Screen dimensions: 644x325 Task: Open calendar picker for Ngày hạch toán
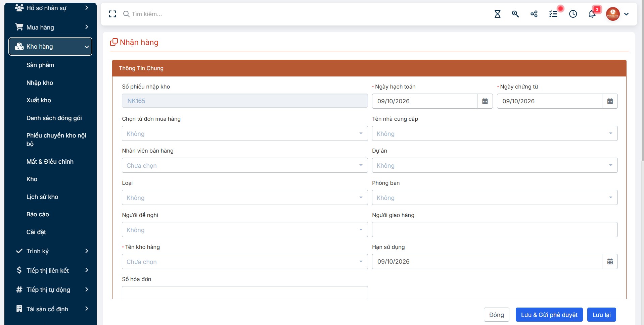click(485, 101)
